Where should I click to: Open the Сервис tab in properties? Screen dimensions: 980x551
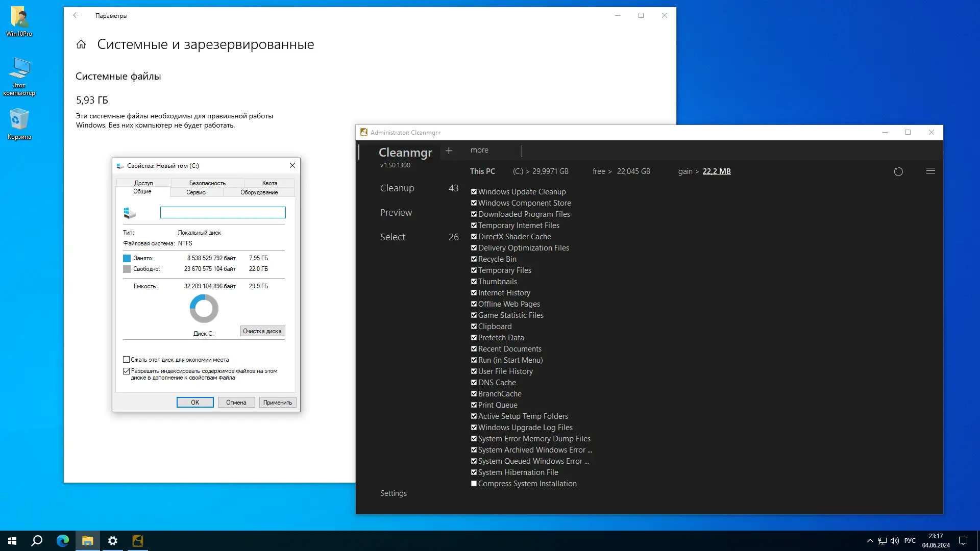(x=196, y=192)
